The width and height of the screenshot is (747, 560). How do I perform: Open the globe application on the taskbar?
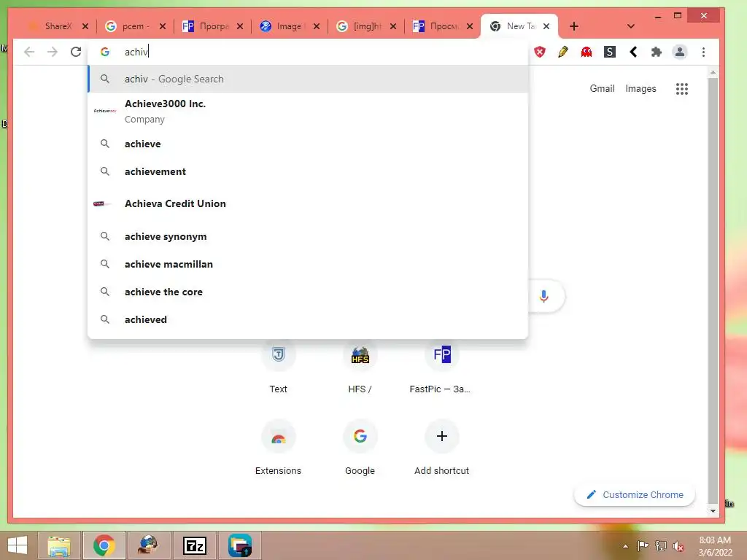(x=149, y=545)
